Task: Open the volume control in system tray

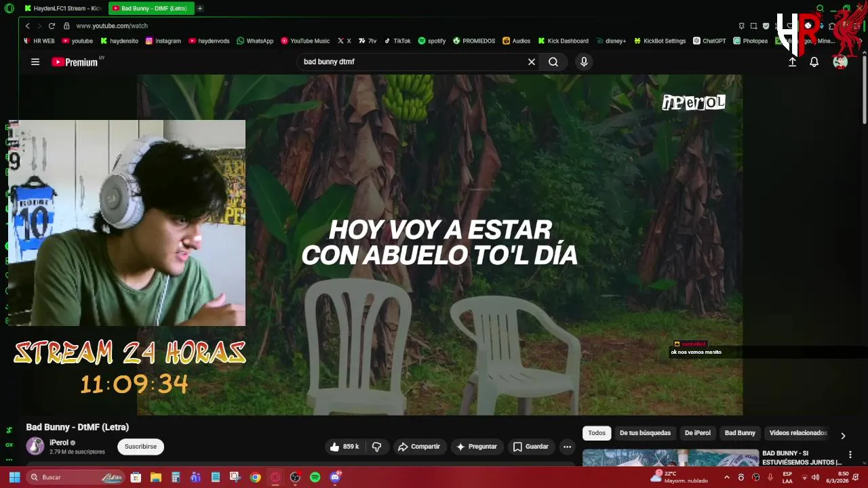Action: click(x=815, y=477)
